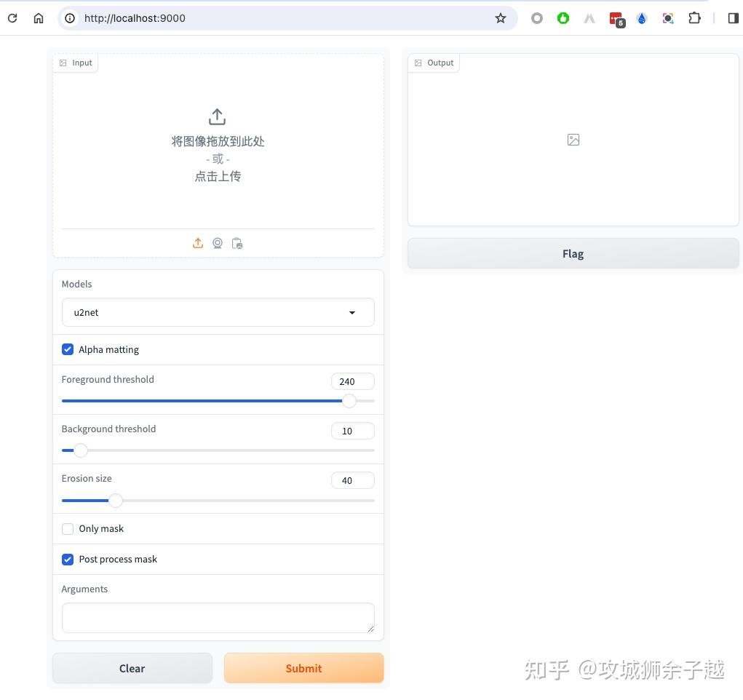743x700 pixels.
Task: Select the Output panel label
Action: (440, 63)
